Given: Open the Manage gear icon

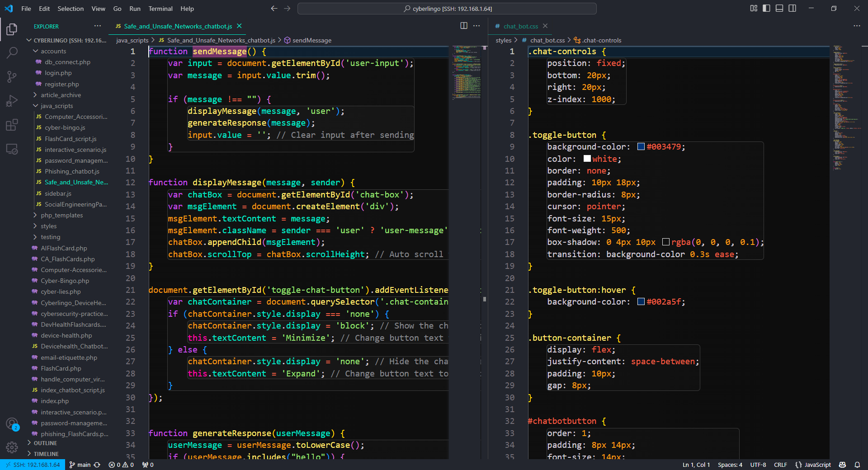Looking at the screenshot, I should pos(12,447).
